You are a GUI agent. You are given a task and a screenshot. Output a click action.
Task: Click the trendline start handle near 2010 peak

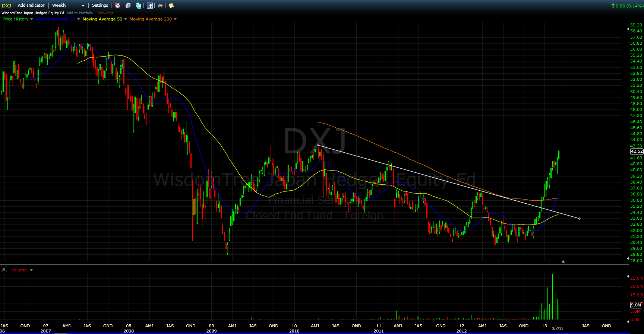point(318,145)
